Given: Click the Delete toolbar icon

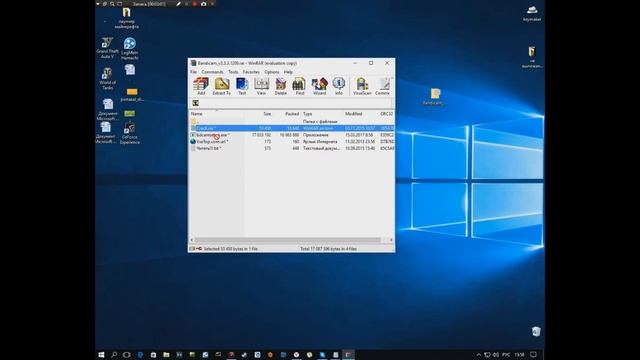Looking at the screenshot, I should coord(280,86).
